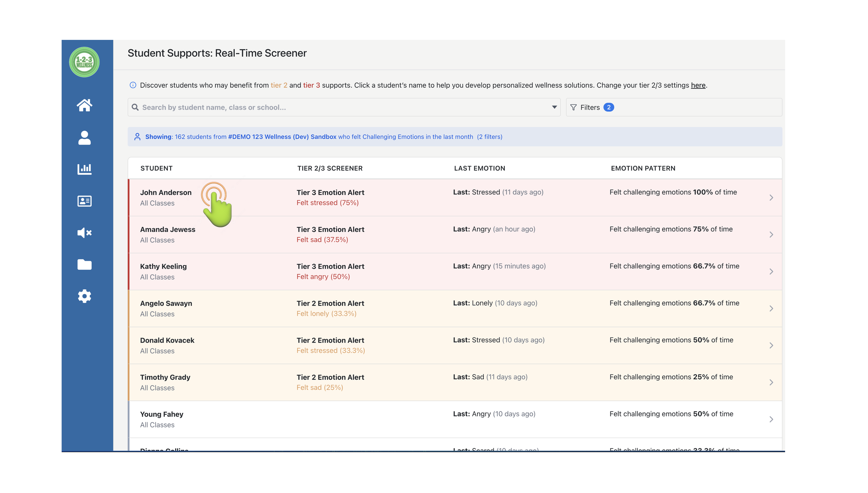Viewport: 868px width, 493px height.
Task: Open the settings gear icon
Action: coord(84,296)
